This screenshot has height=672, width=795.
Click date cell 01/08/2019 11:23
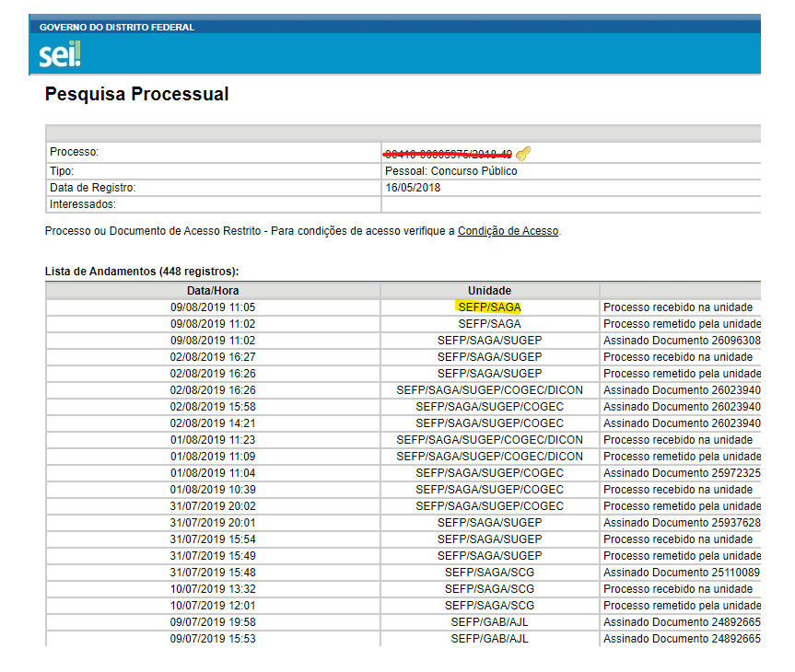pyautogui.click(x=213, y=440)
